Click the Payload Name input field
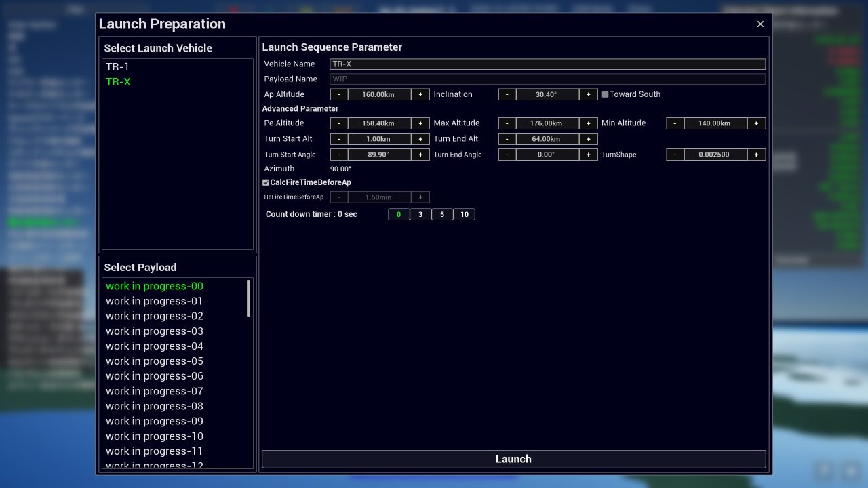The image size is (868, 488). pos(548,79)
